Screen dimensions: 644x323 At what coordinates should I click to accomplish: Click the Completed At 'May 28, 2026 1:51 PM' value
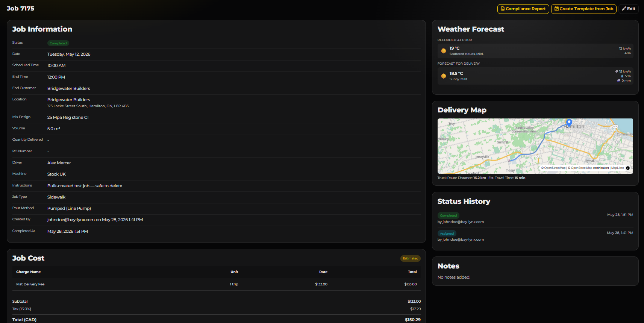click(68, 231)
